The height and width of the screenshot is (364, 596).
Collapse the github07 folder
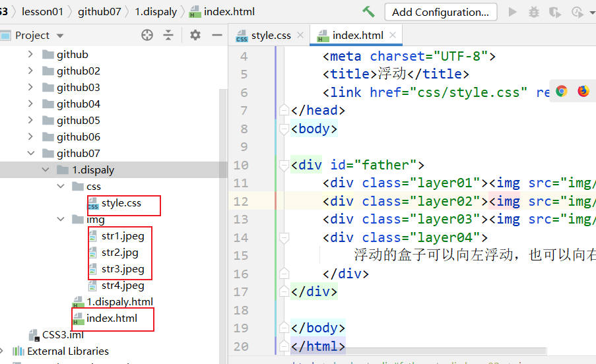[30, 153]
